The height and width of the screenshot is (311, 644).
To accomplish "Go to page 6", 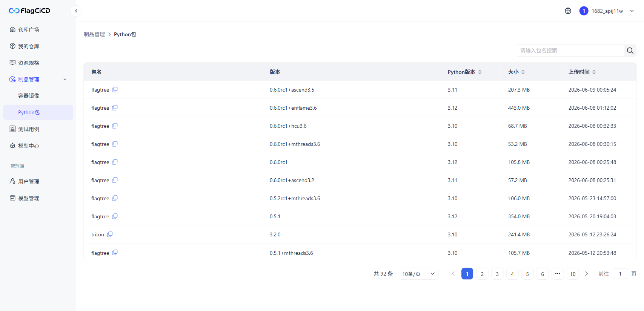I will pyautogui.click(x=543, y=274).
